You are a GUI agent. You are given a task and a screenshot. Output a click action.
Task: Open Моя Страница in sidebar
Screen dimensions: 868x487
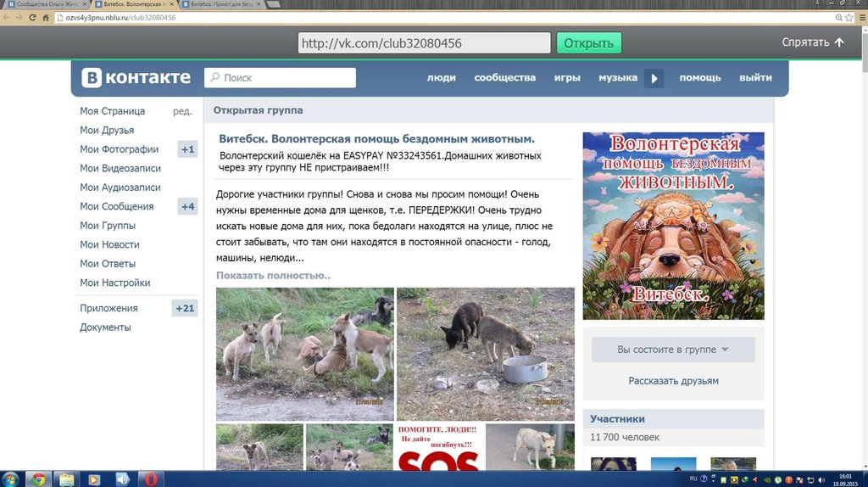pos(113,111)
